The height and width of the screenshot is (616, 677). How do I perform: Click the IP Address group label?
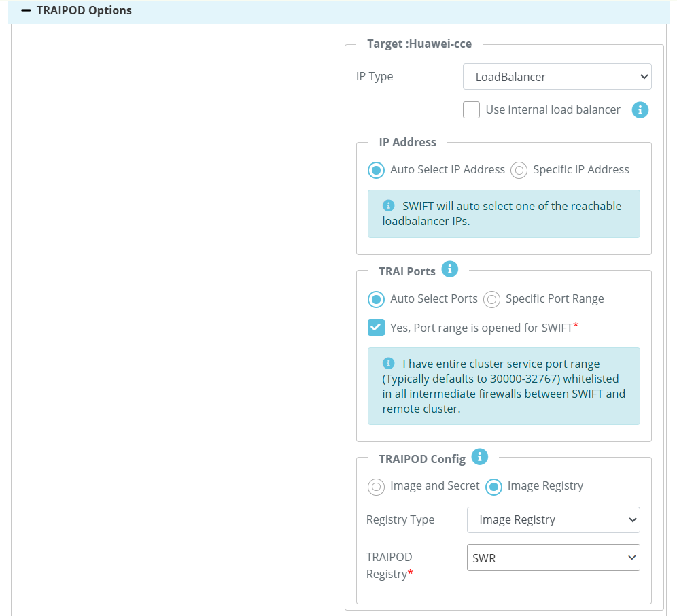407,142
